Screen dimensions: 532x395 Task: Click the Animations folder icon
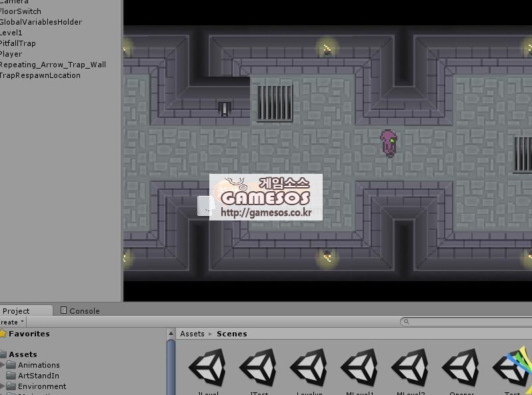point(11,365)
